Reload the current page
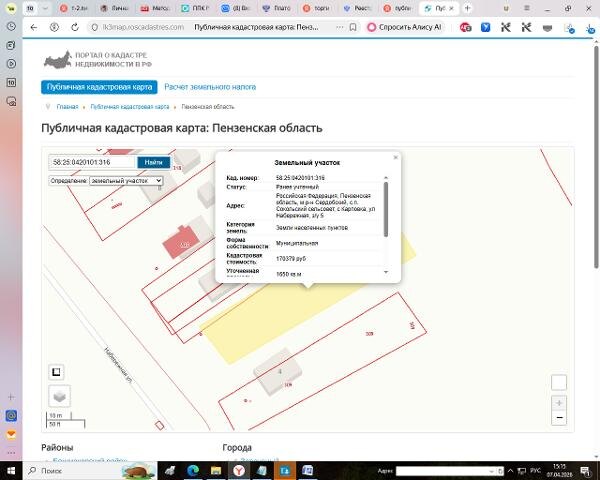The height and width of the screenshot is (480, 600). click(75, 27)
